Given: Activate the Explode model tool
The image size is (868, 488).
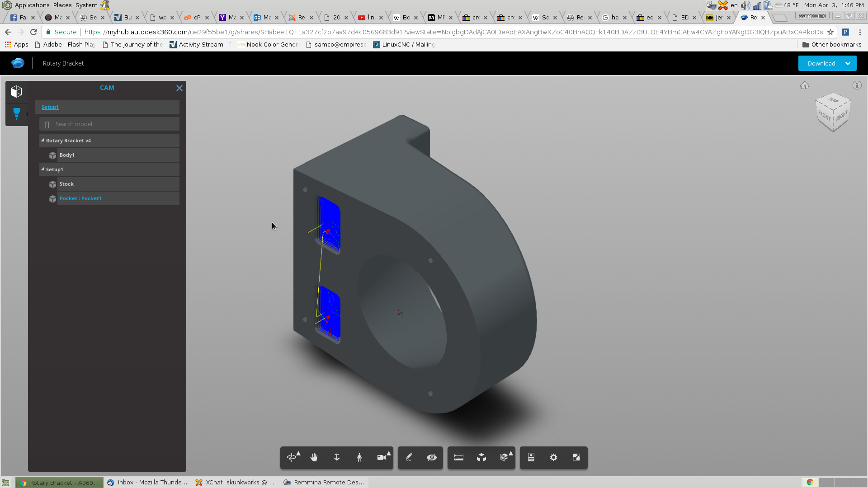Looking at the screenshot, I should 481,457.
